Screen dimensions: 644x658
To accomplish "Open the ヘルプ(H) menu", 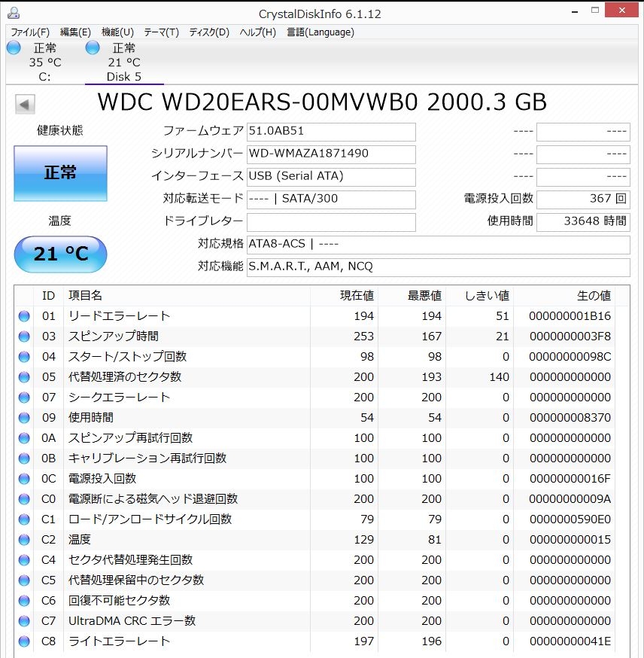I will pyautogui.click(x=258, y=32).
